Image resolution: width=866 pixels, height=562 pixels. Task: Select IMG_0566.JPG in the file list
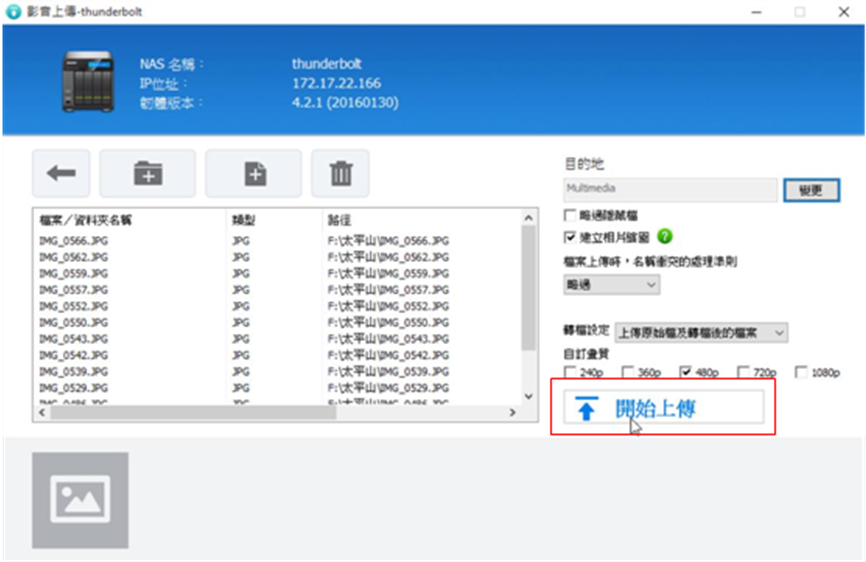pos(73,241)
